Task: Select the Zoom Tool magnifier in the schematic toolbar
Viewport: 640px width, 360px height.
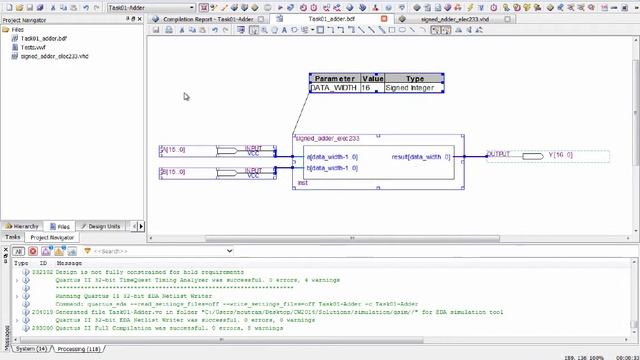Action: coord(264,30)
